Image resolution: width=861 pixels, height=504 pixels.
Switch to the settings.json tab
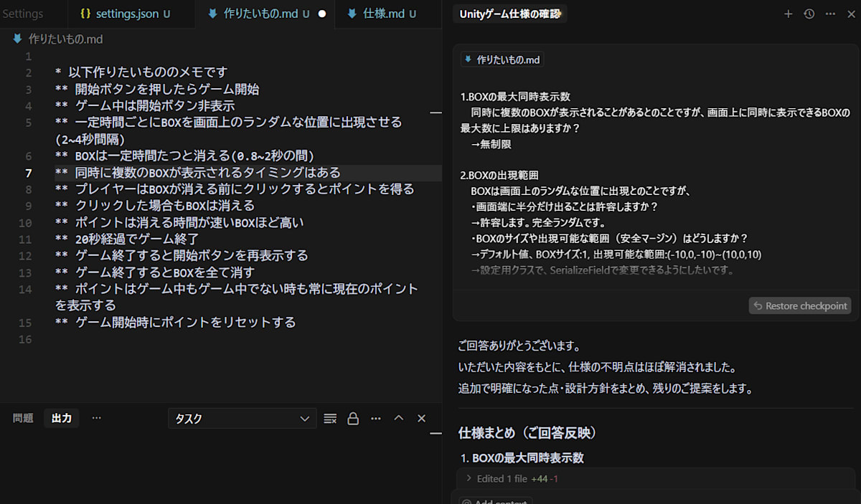click(x=133, y=14)
